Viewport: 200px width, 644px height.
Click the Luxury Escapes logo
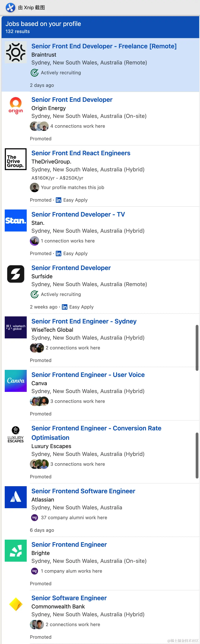[16, 434]
